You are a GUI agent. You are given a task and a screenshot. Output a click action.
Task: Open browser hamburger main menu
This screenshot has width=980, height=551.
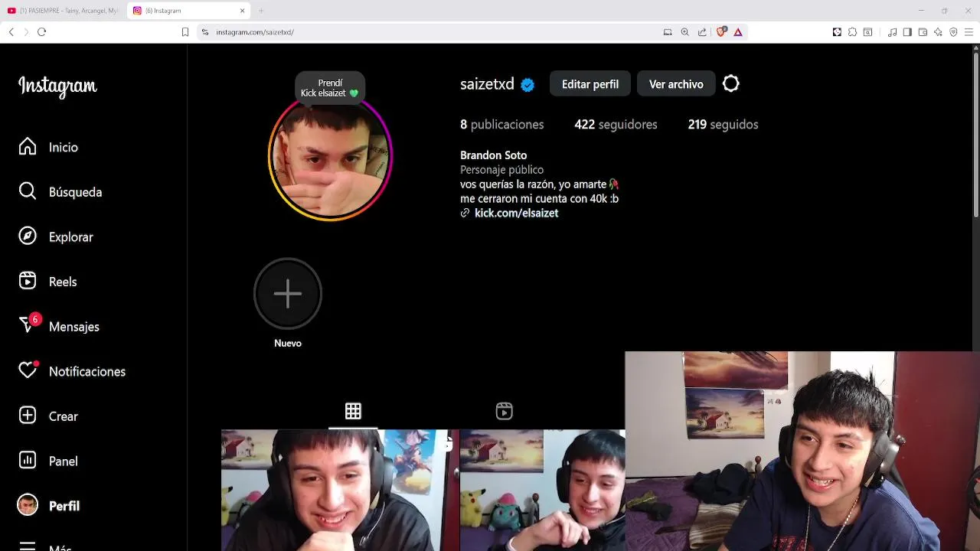tap(969, 32)
